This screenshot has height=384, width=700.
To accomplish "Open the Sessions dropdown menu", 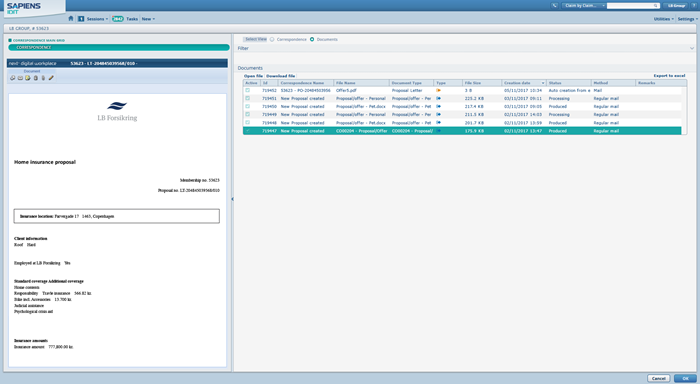I will (97, 19).
